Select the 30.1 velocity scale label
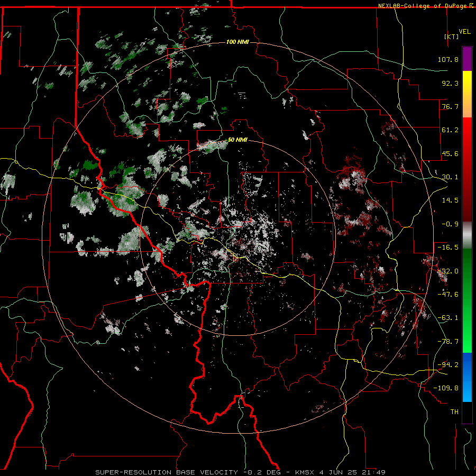Screen dimensions: 476x476 coord(450,177)
